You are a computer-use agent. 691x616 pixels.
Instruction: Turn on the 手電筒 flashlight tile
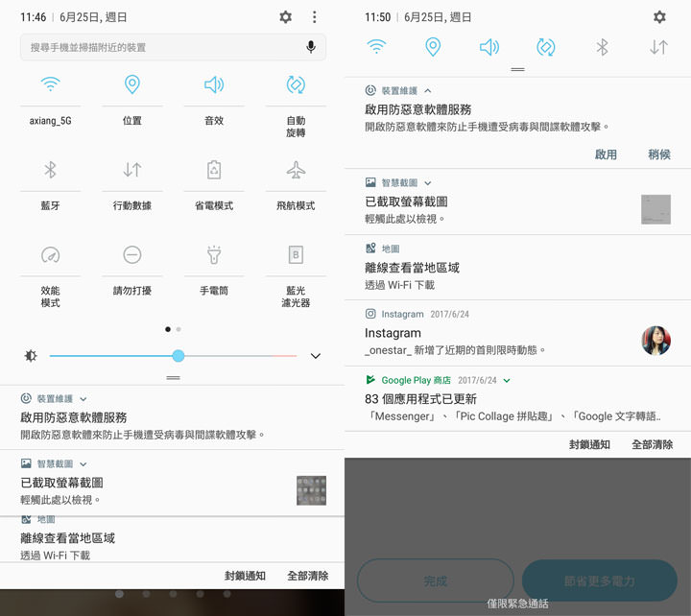pyautogui.click(x=214, y=254)
